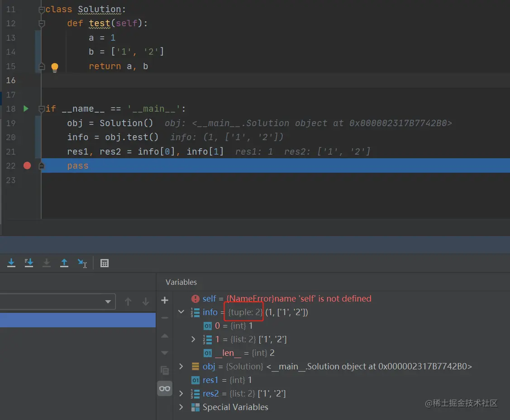
Task: Click the 'info = obj.test()' code text
Action: click(x=113, y=137)
